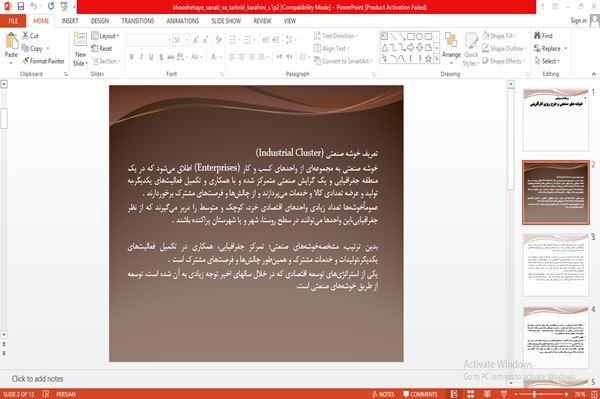
Task: Decrease font size with smaller A icon
Action: pyautogui.click(x=205, y=40)
